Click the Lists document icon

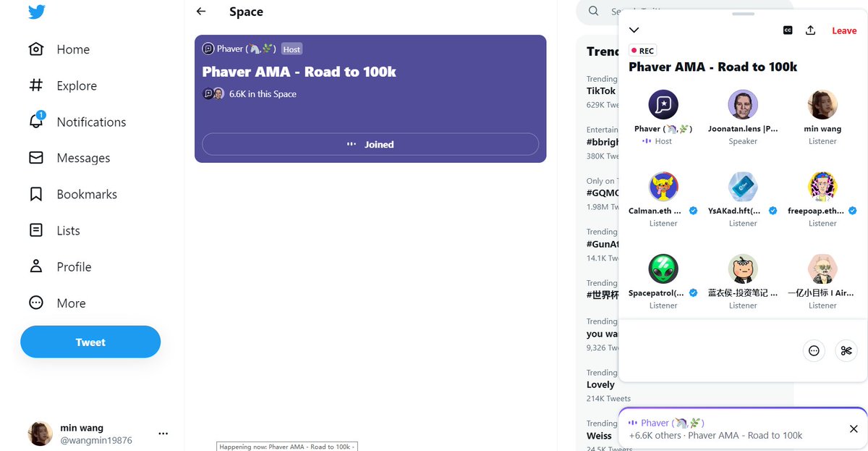click(x=36, y=230)
